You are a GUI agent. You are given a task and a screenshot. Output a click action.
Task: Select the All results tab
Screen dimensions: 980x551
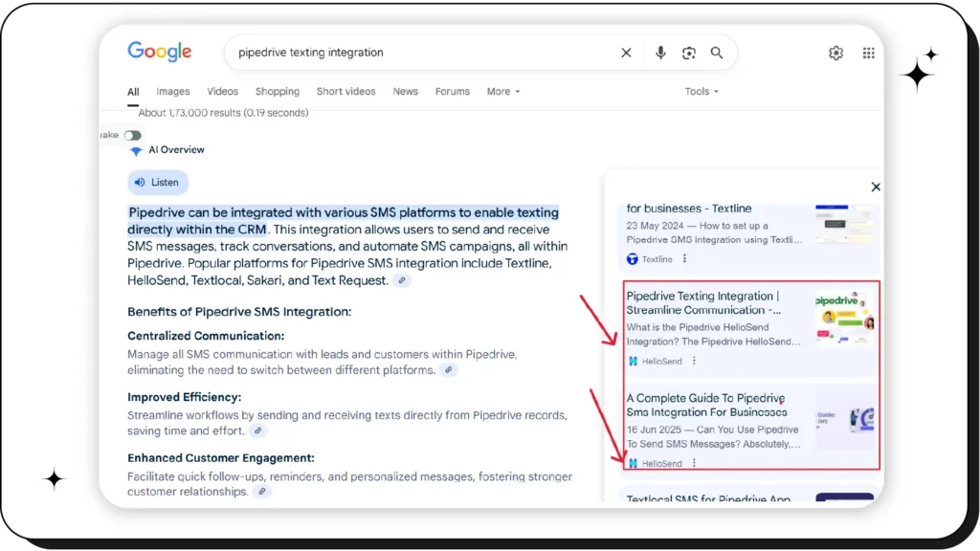133,92
